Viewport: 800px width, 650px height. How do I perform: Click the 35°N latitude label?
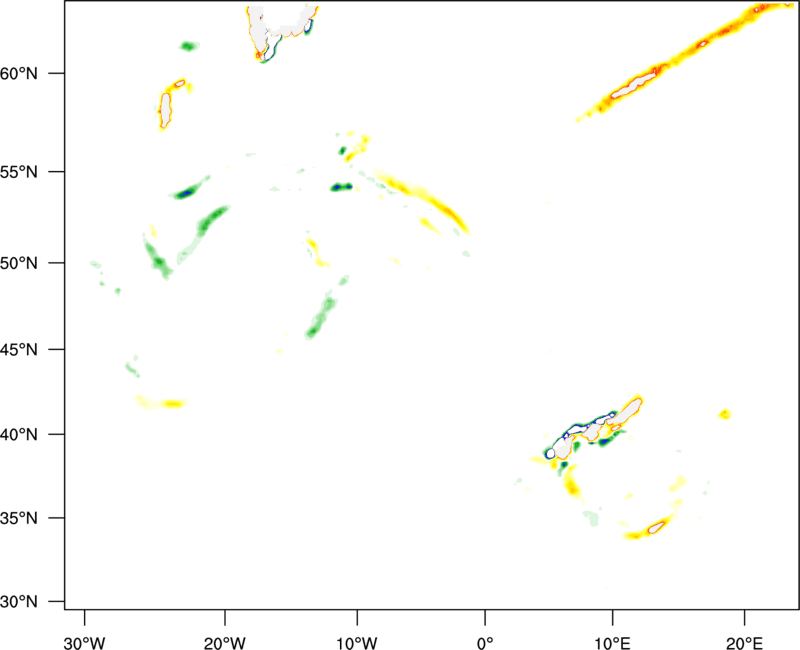point(19,518)
